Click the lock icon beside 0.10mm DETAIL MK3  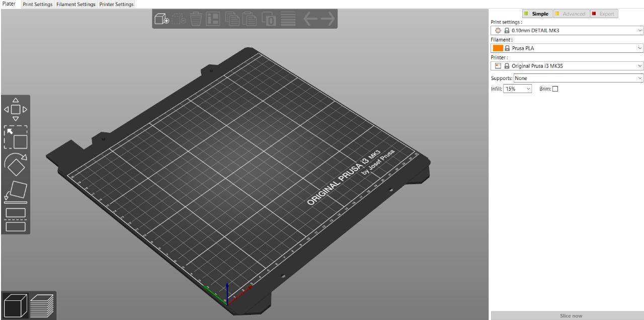click(x=507, y=31)
